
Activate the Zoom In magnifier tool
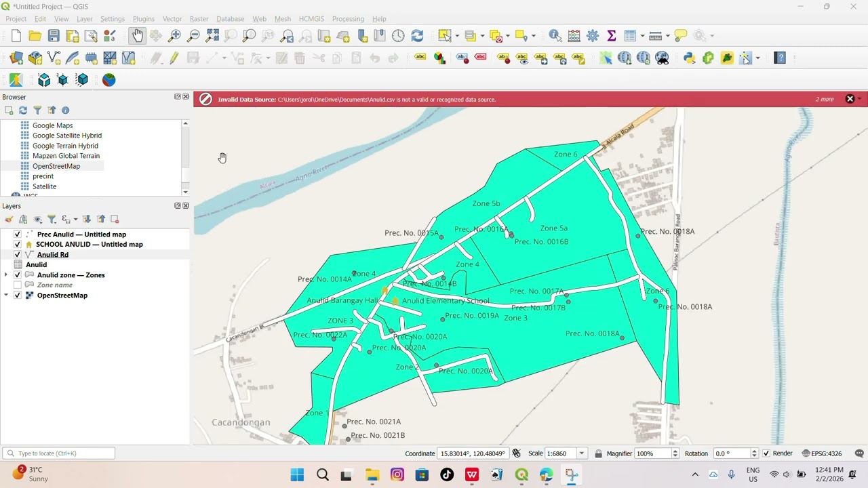(x=175, y=36)
